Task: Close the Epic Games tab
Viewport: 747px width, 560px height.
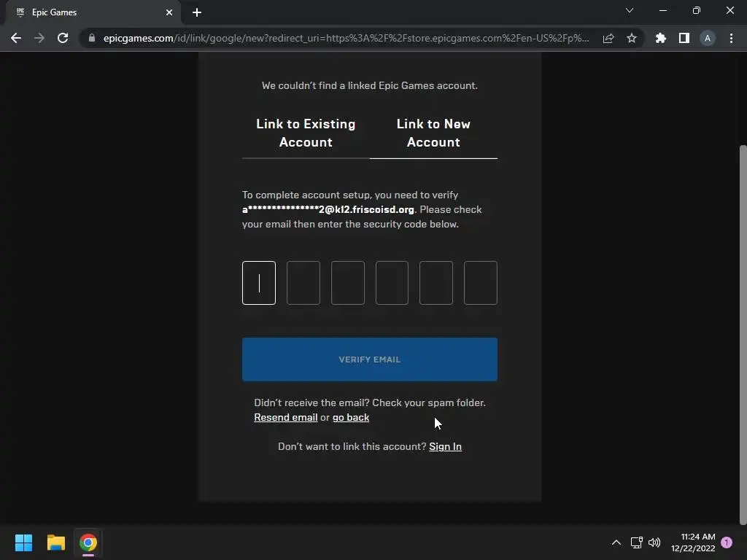Action: coord(169,12)
